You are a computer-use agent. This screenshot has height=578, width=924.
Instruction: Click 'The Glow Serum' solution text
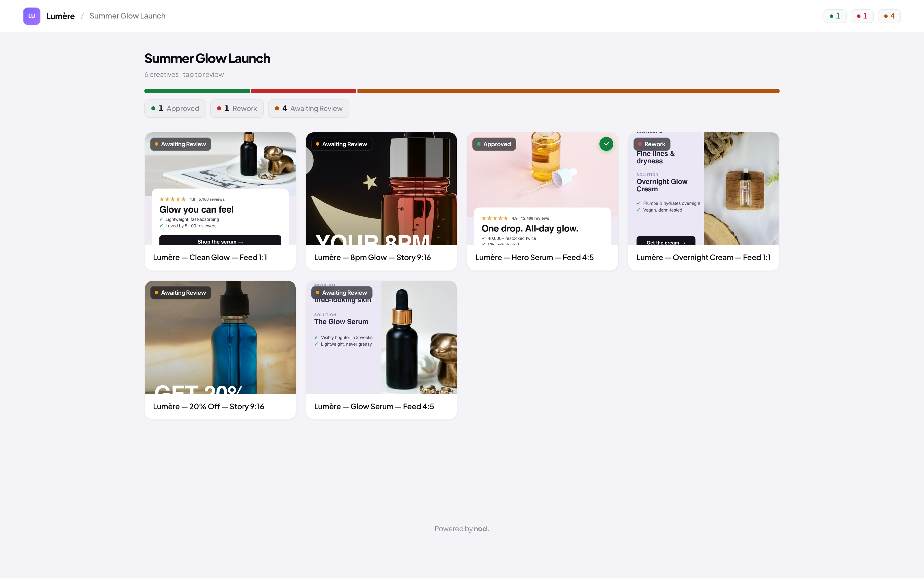coord(341,322)
